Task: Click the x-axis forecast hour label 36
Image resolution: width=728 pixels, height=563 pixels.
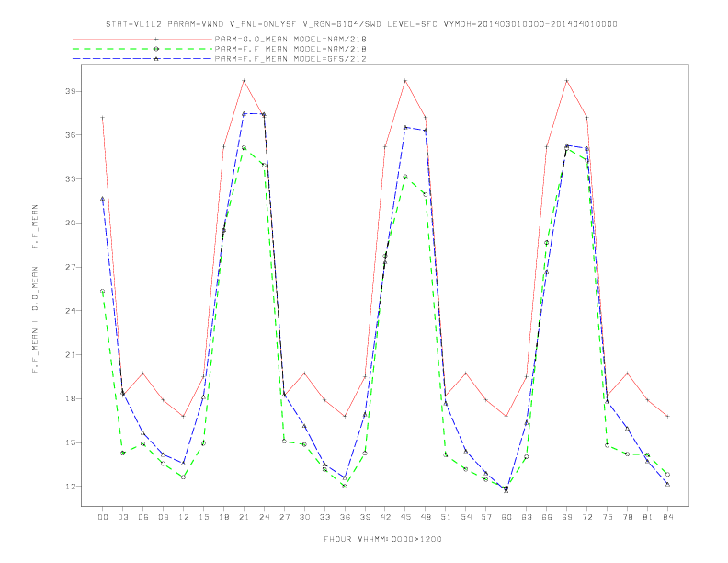Action: click(345, 517)
